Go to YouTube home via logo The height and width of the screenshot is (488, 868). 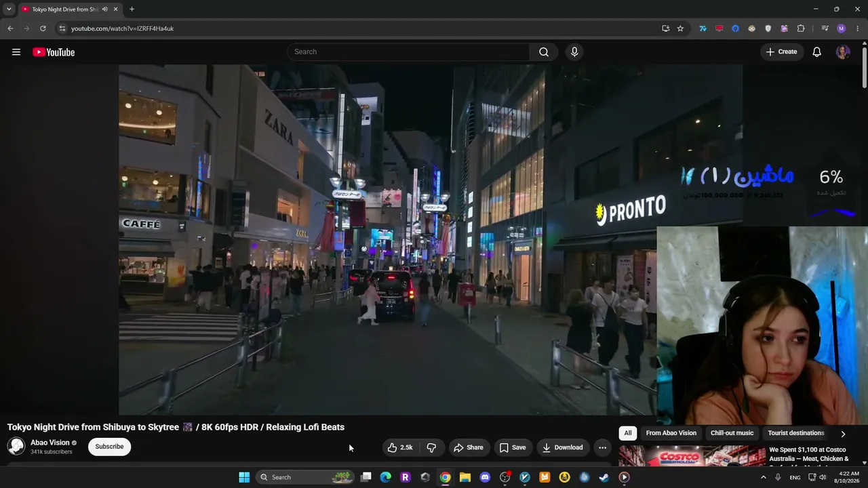[54, 52]
